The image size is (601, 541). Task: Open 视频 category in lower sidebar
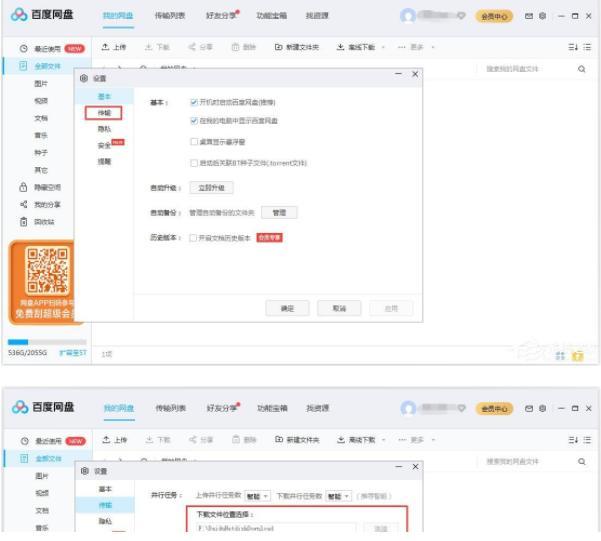[x=42, y=493]
